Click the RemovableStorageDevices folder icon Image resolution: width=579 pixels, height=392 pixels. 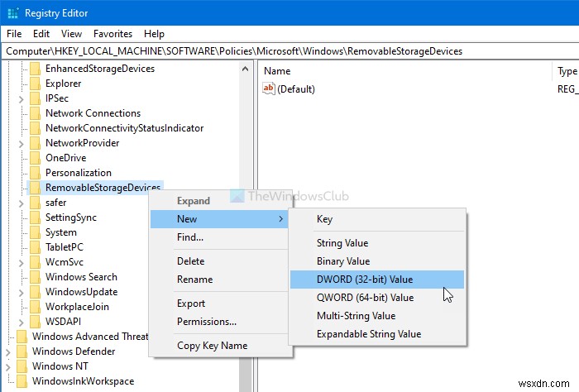(35, 188)
